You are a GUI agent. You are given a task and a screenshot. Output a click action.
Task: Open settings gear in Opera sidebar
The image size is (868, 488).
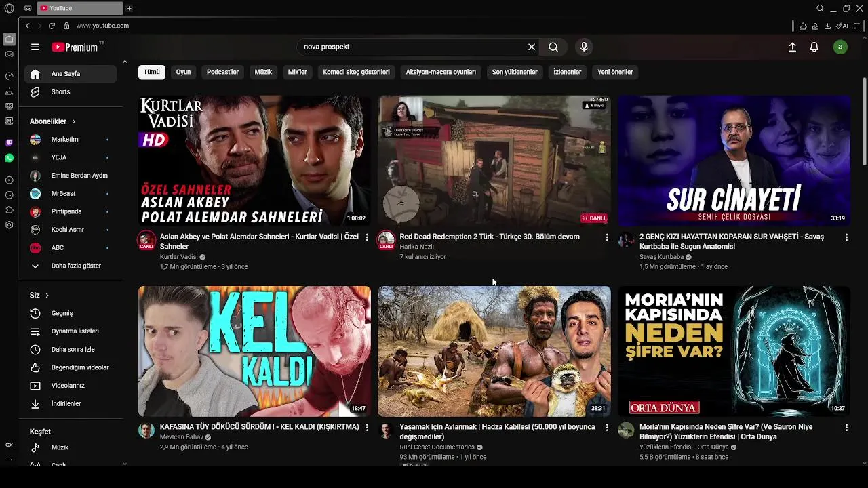click(9, 225)
